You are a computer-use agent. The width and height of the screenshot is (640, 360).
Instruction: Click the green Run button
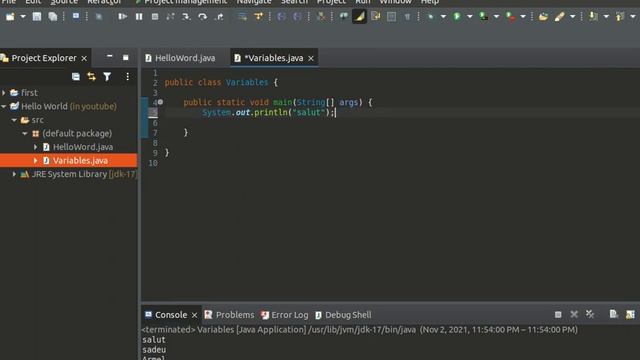(x=457, y=17)
